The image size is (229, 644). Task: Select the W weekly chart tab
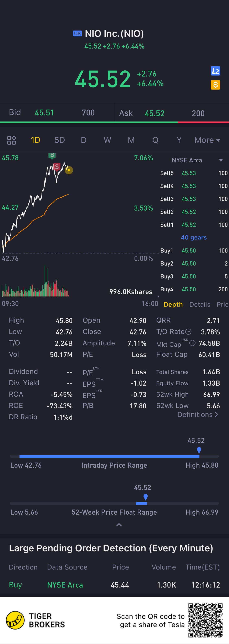tap(107, 140)
